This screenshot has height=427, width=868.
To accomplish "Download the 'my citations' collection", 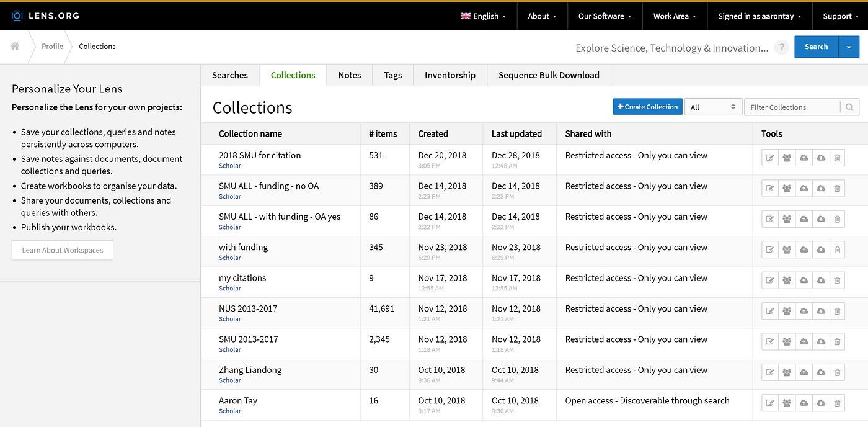I will coord(820,281).
